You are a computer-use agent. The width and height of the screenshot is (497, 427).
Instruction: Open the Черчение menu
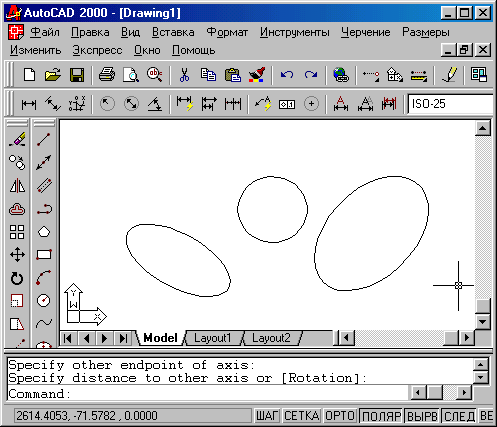tap(365, 32)
